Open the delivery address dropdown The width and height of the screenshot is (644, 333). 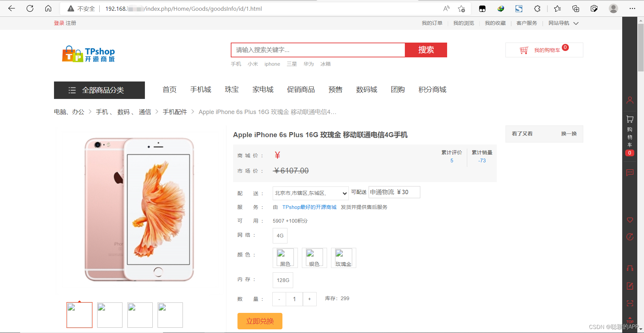click(310, 193)
